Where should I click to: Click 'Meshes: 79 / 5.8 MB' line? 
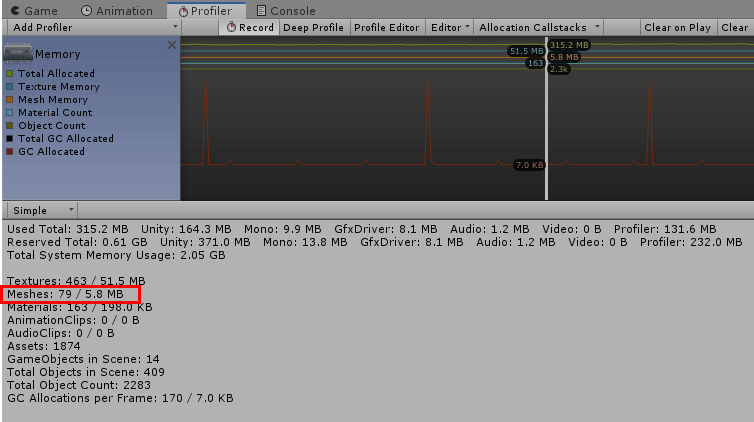pos(65,294)
